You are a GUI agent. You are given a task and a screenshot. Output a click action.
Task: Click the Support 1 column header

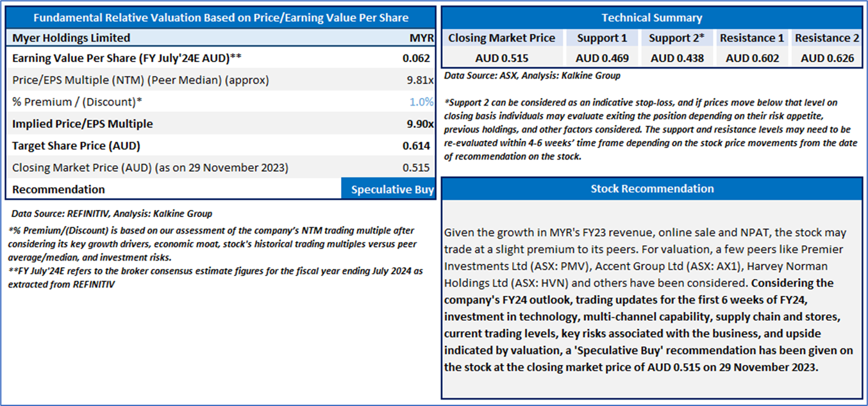coord(602,38)
